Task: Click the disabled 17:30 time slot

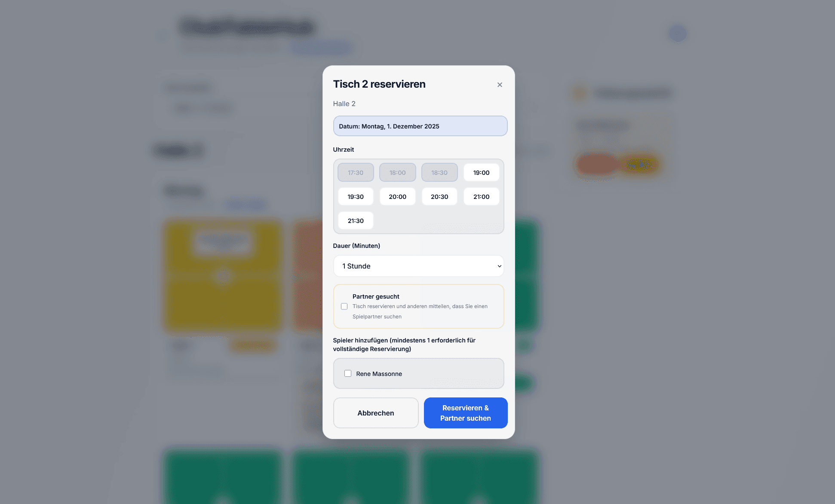Action: click(356, 172)
